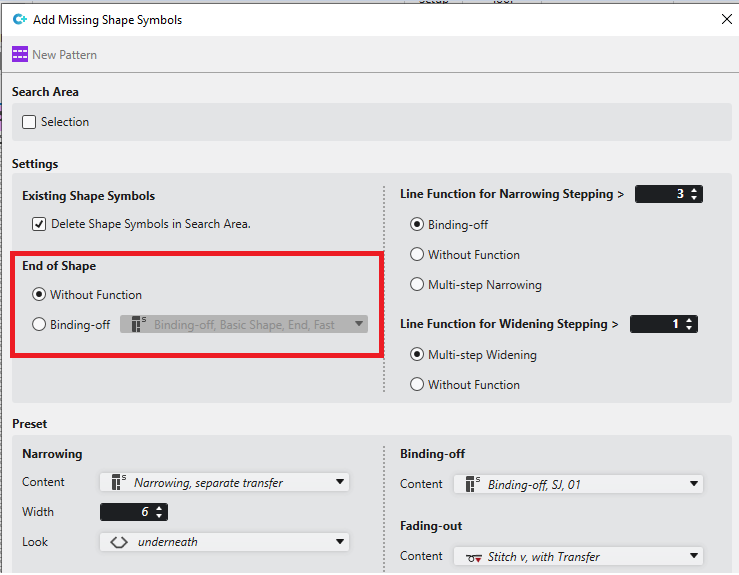Uncheck Delete Shape Symbols in Search Area
This screenshot has height=575, width=739.
[x=39, y=224]
